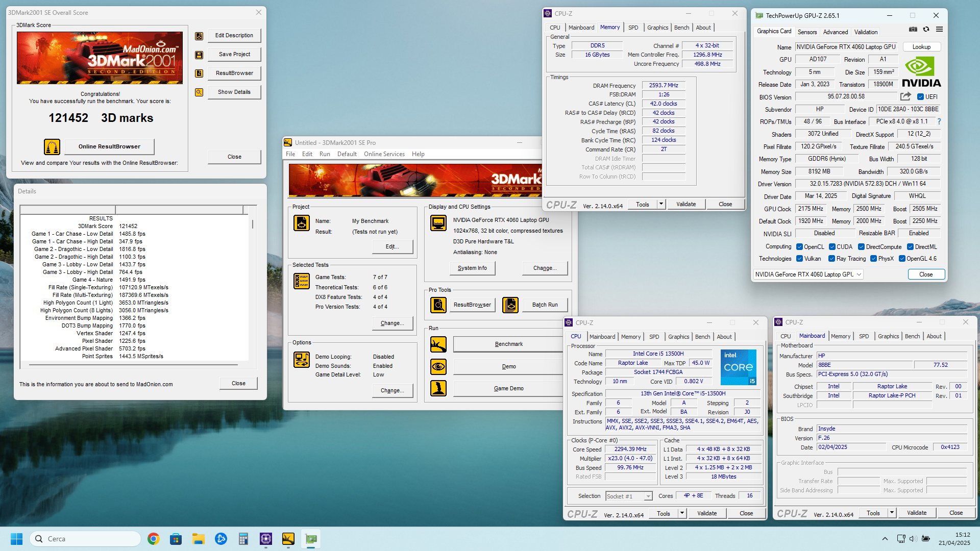This screenshot has height=551, width=980.
Task: Click the Project icon in 3DMark2001 Pro
Action: 302,223
